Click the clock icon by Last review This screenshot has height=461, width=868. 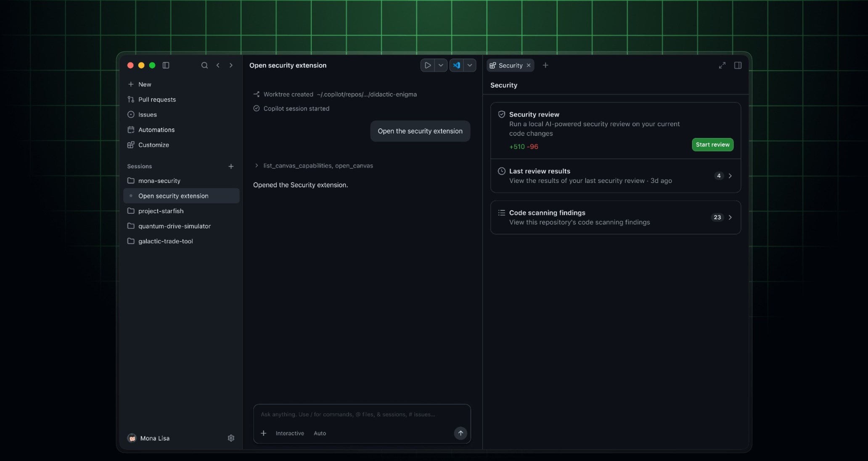click(x=501, y=171)
